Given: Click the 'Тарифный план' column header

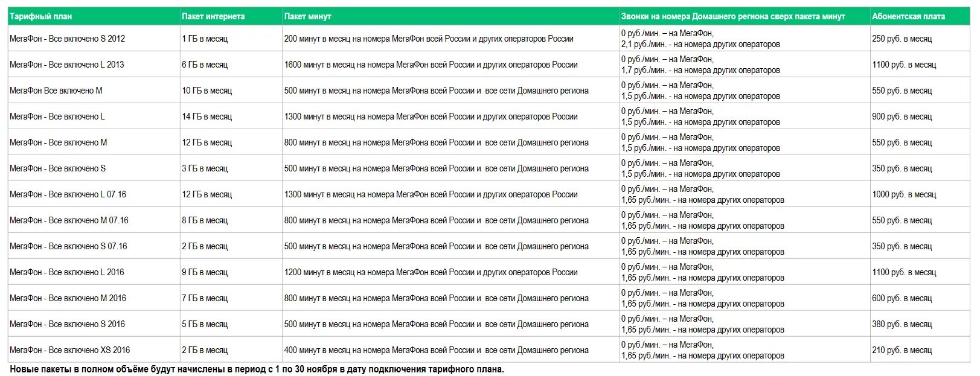Looking at the screenshot, I should click(x=94, y=16).
